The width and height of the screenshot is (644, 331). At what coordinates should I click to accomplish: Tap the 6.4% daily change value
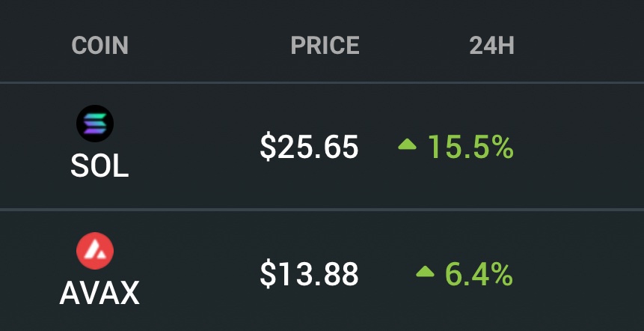coord(479,275)
